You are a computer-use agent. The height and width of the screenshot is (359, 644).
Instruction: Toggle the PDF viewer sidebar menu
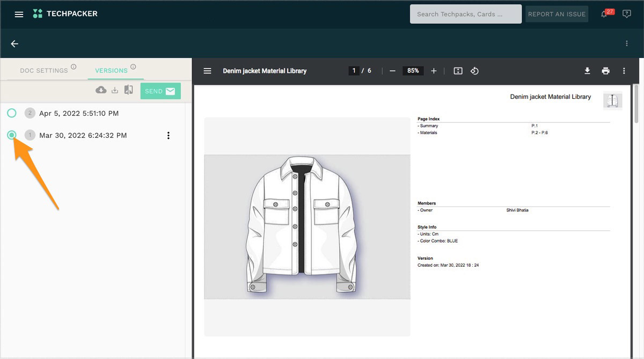coord(208,71)
